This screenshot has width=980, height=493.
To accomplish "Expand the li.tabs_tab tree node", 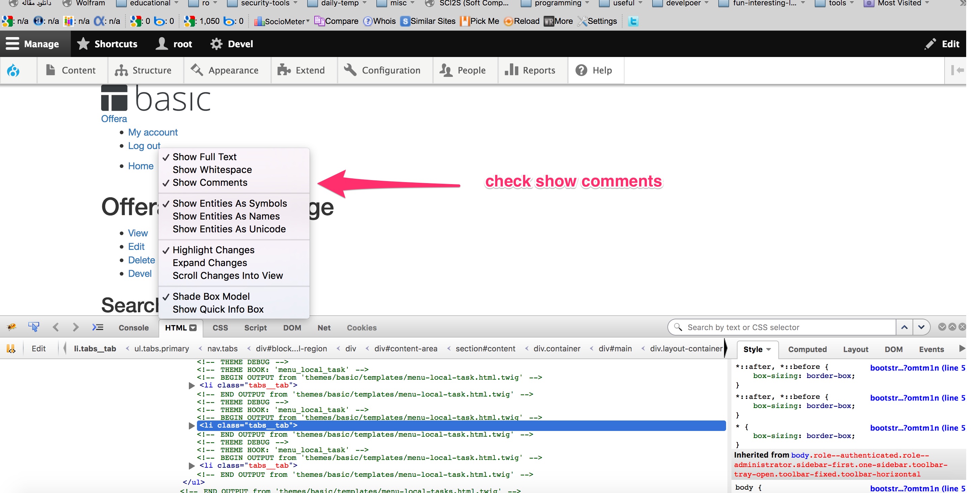I will click(192, 425).
